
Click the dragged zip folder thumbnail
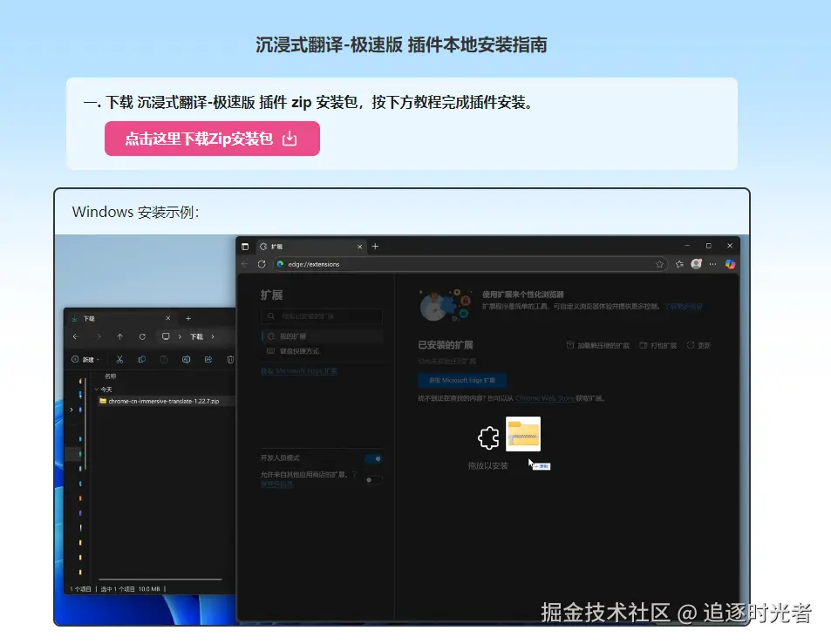[x=523, y=434]
